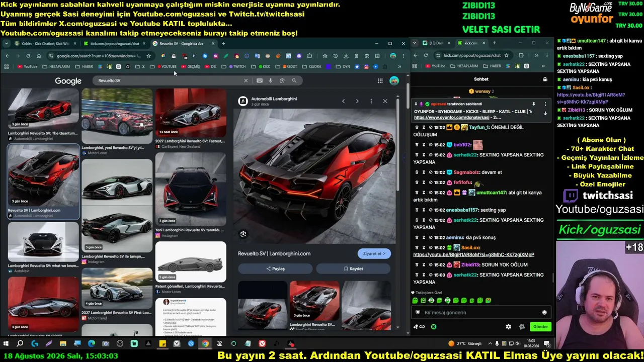
Task: Show hidden bookmarks in the Google window
Action: point(399,66)
